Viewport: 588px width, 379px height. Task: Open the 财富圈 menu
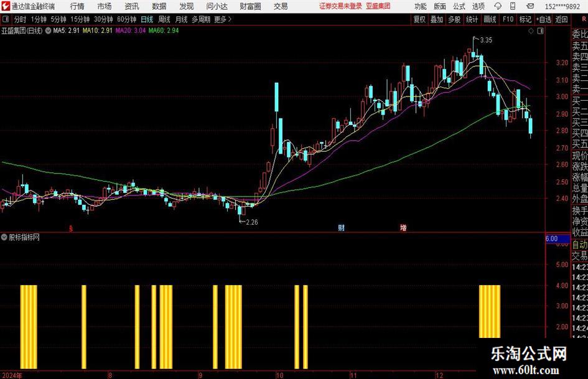coord(250,6)
